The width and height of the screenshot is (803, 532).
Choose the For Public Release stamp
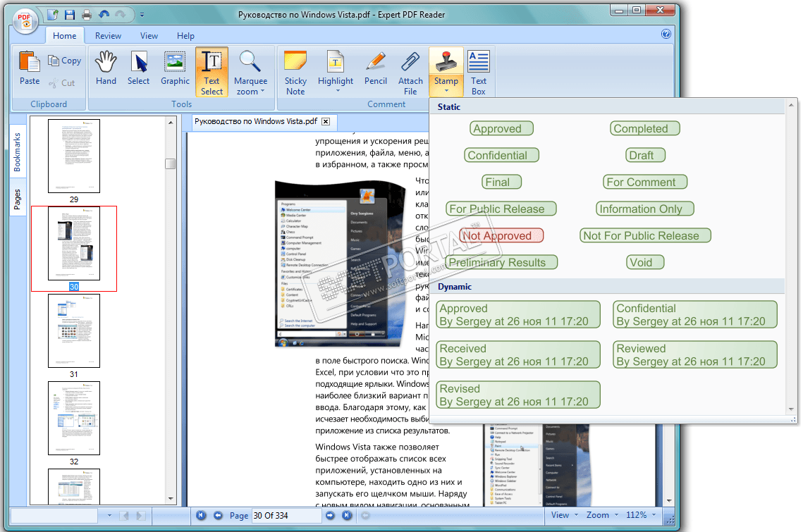point(501,209)
